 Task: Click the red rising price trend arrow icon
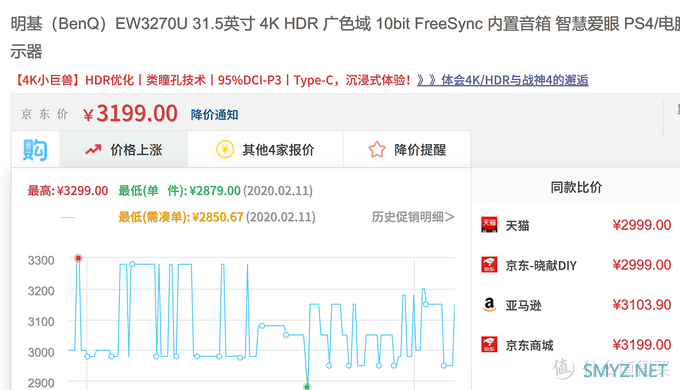pos(93,150)
